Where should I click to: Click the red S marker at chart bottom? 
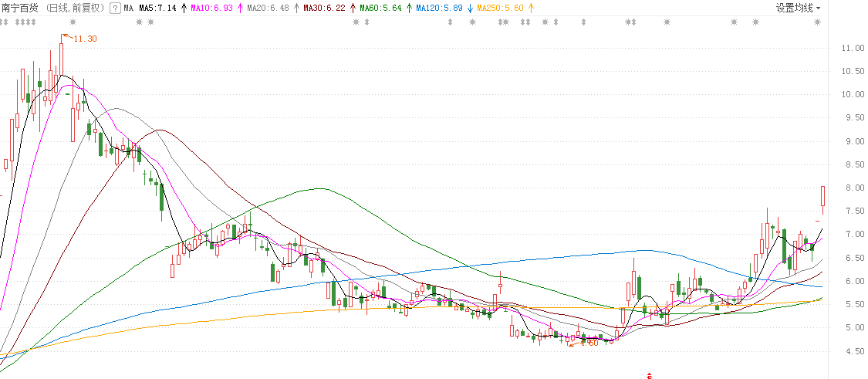pos(649,376)
